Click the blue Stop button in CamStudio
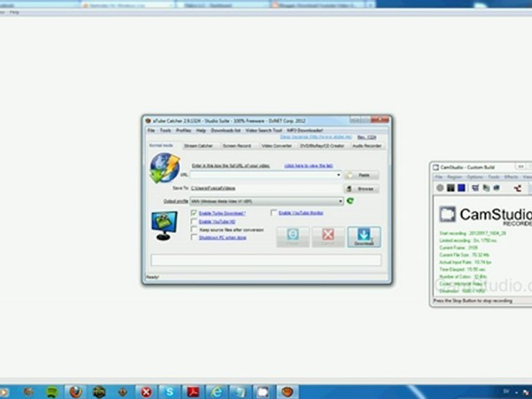 click(x=461, y=188)
